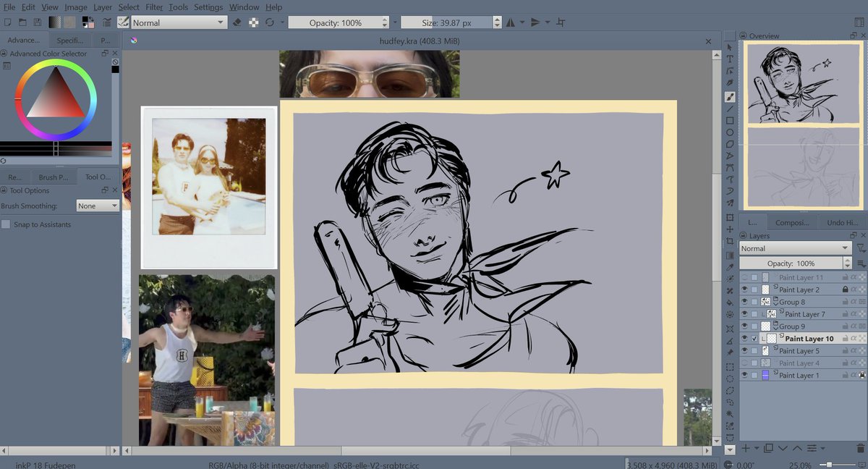Screen dimensions: 868x469
Task: Select the Polyline tool
Action: 730,156
